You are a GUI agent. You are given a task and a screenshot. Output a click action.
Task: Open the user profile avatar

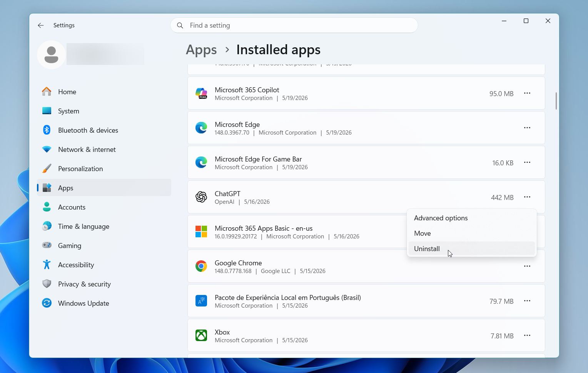tap(51, 55)
